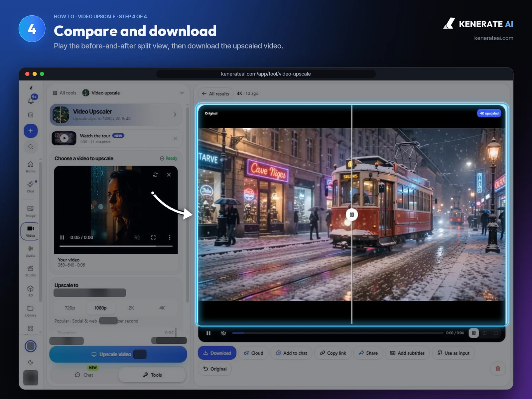
Task: Expand the Video upscale tool dropdown
Action: (x=182, y=93)
